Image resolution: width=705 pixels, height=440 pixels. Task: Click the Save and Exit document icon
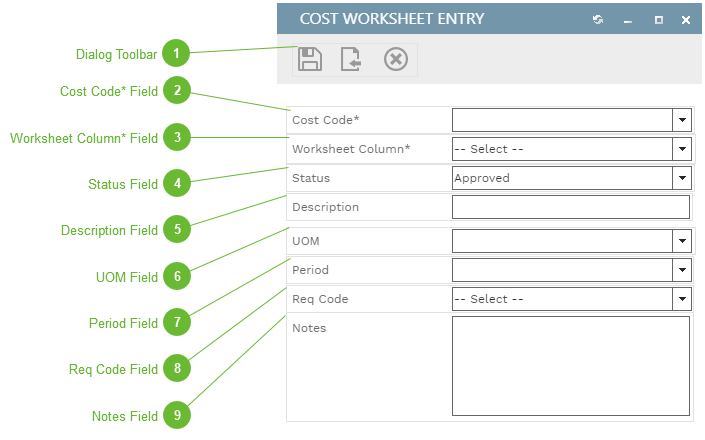coord(351,59)
